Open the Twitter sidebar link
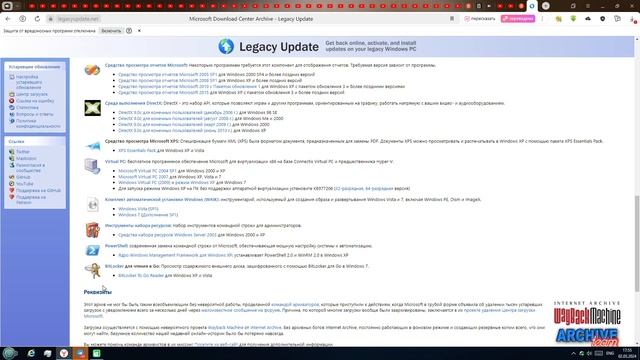The width and height of the screenshot is (640, 360). pyautogui.click(x=22, y=151)
